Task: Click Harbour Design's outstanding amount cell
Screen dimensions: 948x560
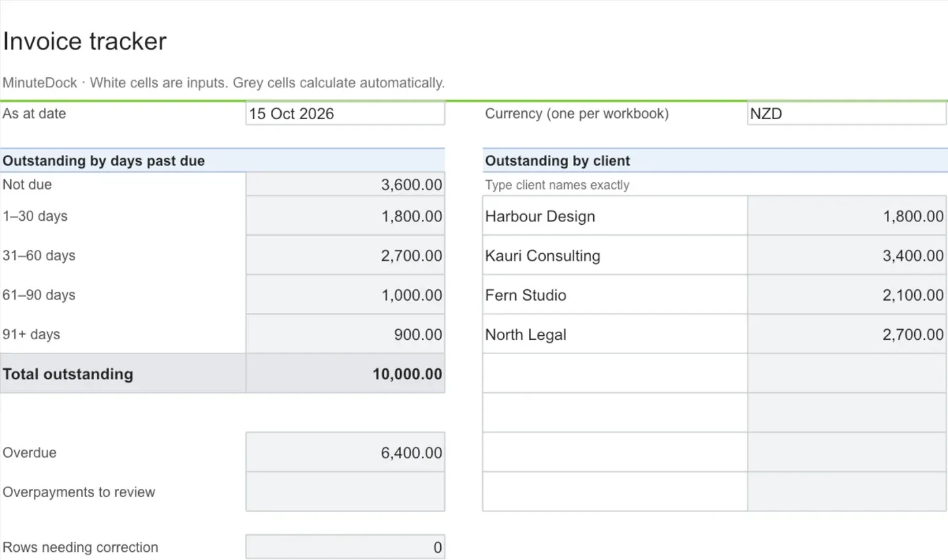Action: (847, 216)
